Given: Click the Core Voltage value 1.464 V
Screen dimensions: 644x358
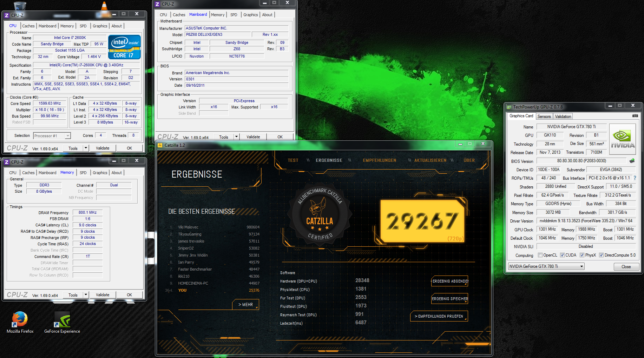Looking at the screenshot, I should pos(94,57).
